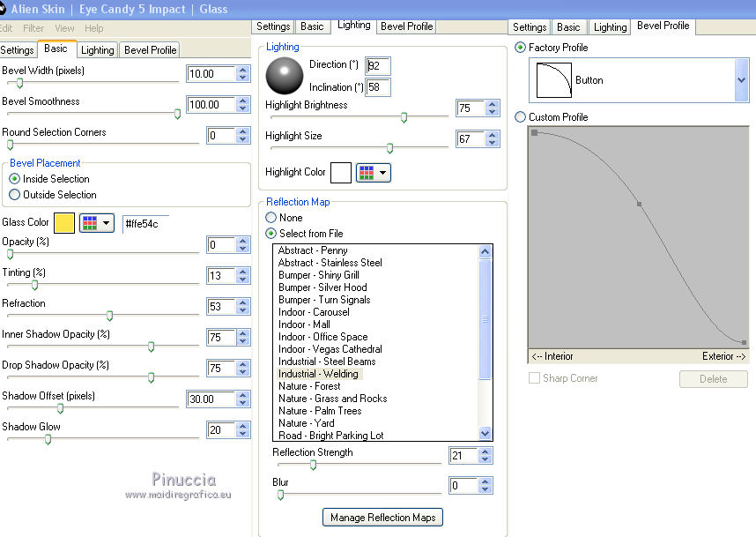Increase the Reflection Strength stepper value

point(485,451)
